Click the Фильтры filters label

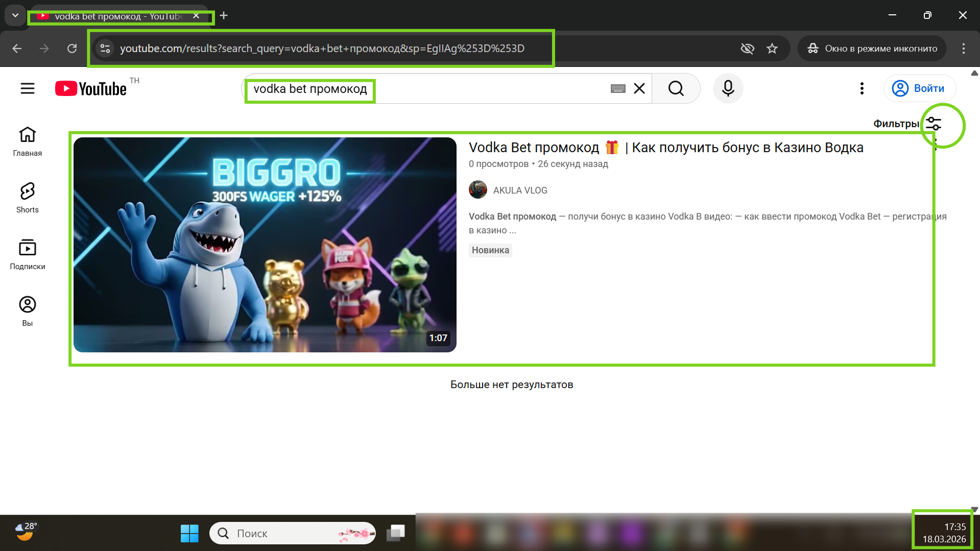point(896,124)
